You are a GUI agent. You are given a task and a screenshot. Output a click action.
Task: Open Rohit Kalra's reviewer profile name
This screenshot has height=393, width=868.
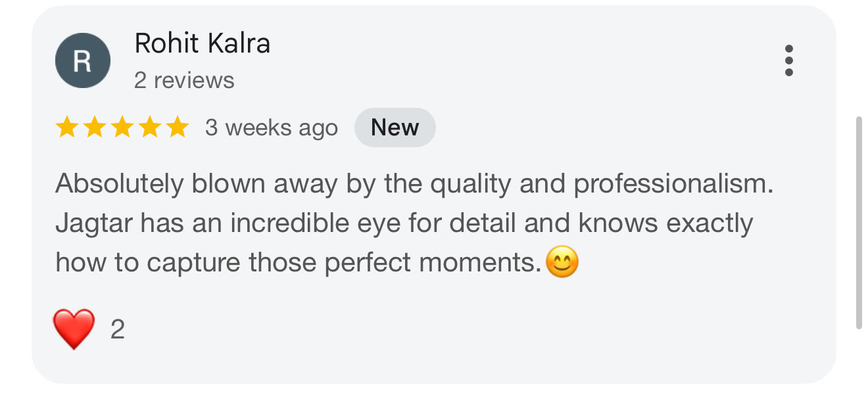click(x=202, y=44)
